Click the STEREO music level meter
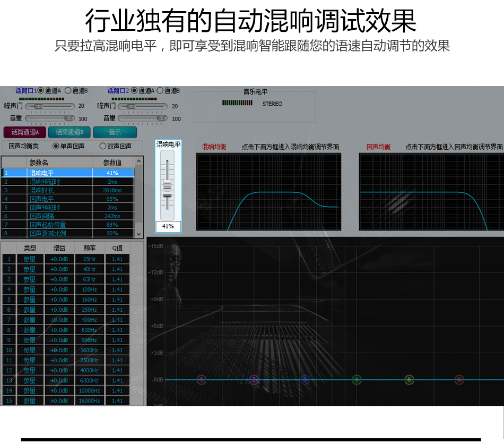Image resolution: width=504 pixels, height=444 pixels. point(236,104)
